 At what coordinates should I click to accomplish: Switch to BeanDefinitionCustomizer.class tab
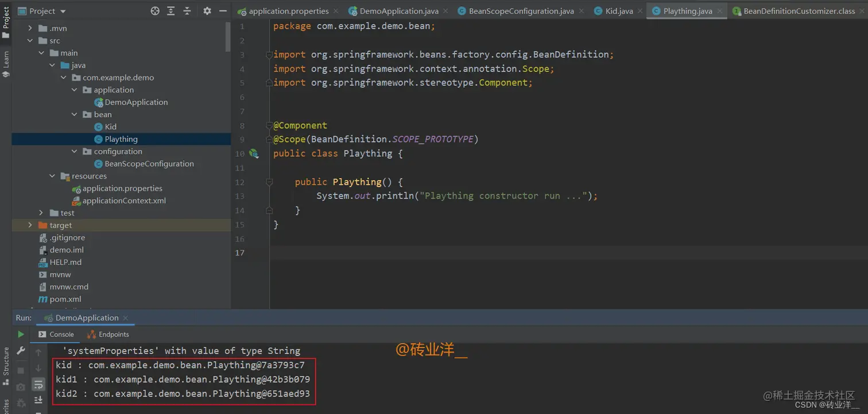799,11
